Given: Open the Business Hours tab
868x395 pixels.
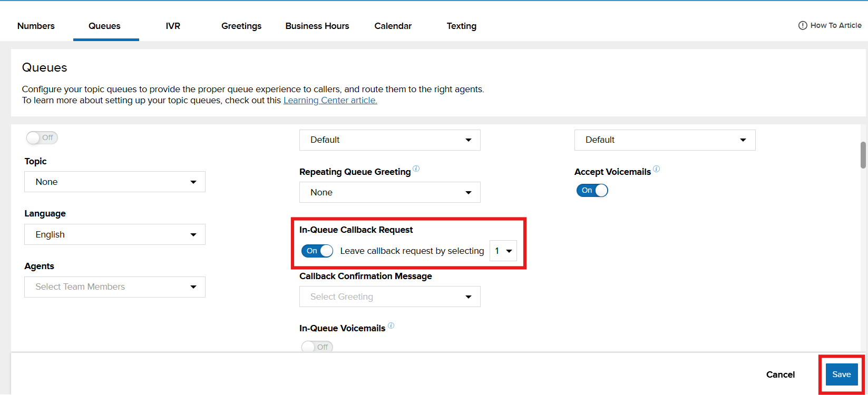Looking at the screenshot, I should click(x=317, y=26).
